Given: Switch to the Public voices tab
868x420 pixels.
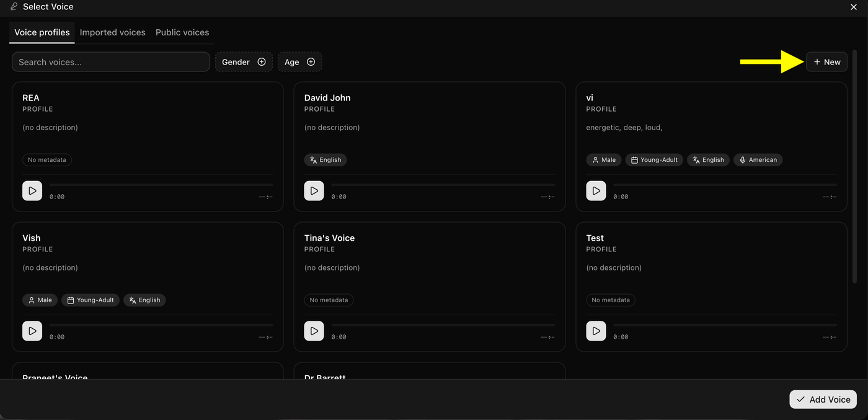Looking at the screenshot, I should pos(182,32).
